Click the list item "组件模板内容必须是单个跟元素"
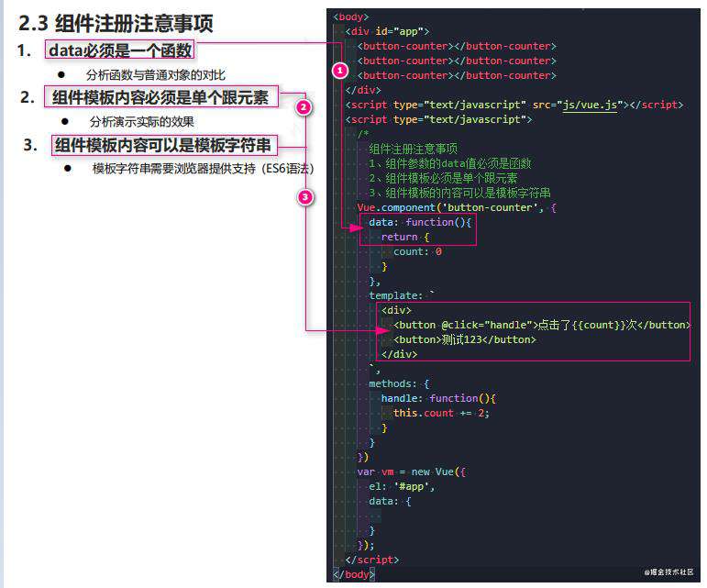Viewport: 707px width, 588px height. [x=161, y=97]
